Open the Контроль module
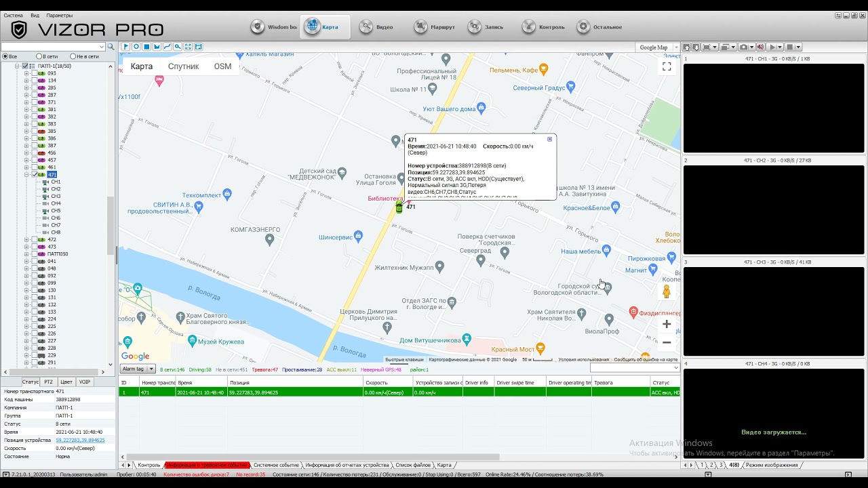This screenshot has height=488, width=868. tap(543, 27)
